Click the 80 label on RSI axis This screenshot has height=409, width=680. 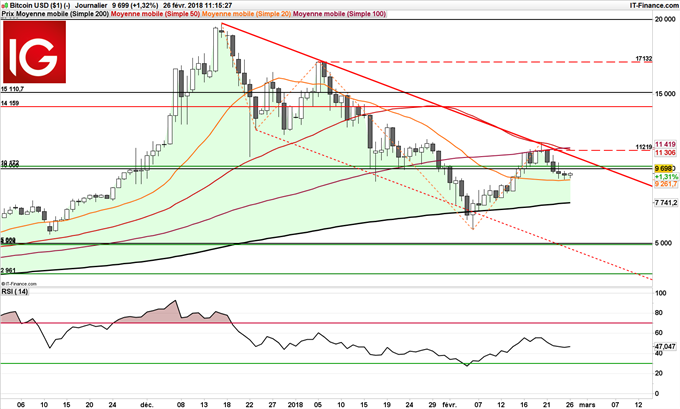659,313
